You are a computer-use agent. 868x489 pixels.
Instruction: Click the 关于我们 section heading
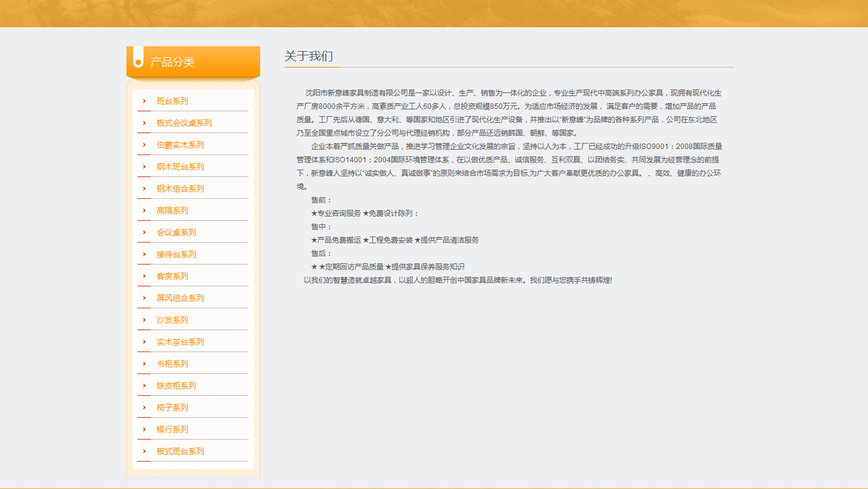click(x=308, y=57)
